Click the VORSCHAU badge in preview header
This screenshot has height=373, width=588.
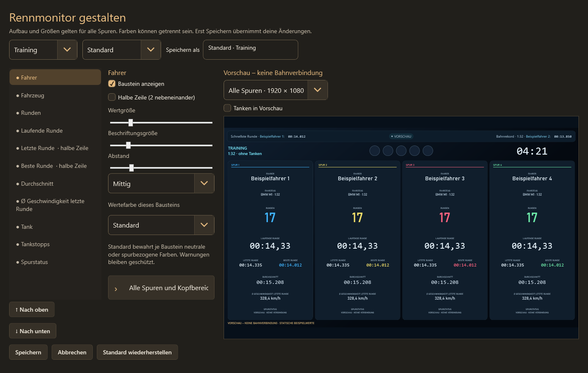pyautogui.click(x=401, y=136)
